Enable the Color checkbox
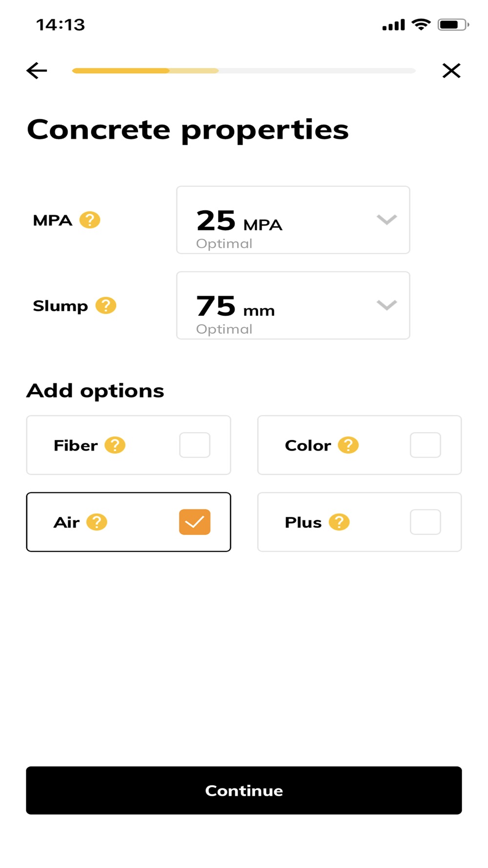 click(x=426, y=445)
